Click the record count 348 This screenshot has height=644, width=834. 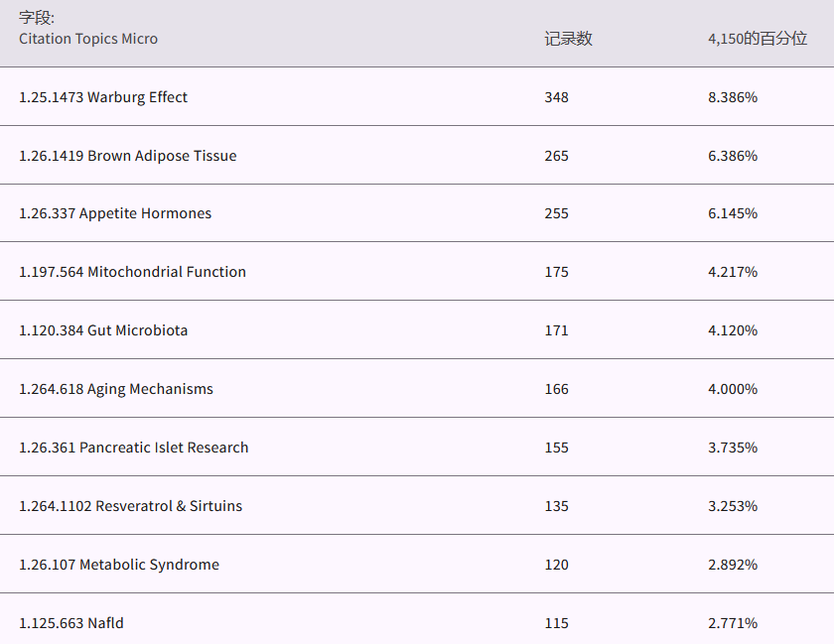[x=556, y=97]
